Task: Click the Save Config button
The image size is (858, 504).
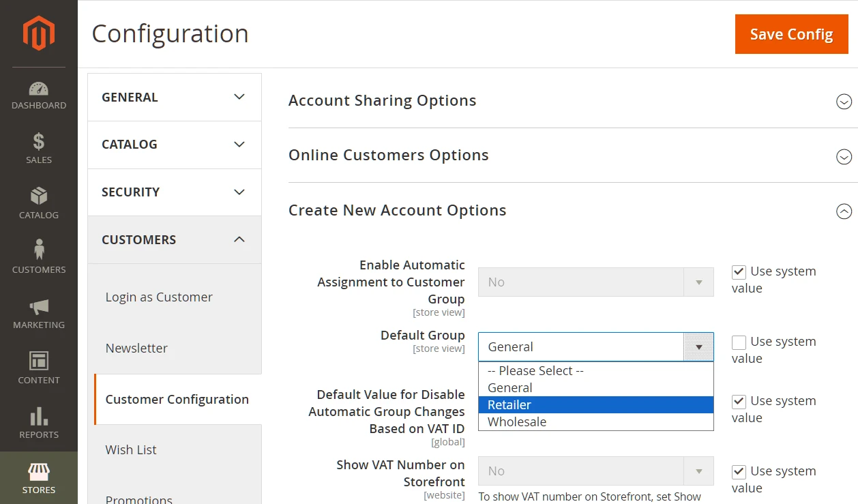Action: [791, 34]
